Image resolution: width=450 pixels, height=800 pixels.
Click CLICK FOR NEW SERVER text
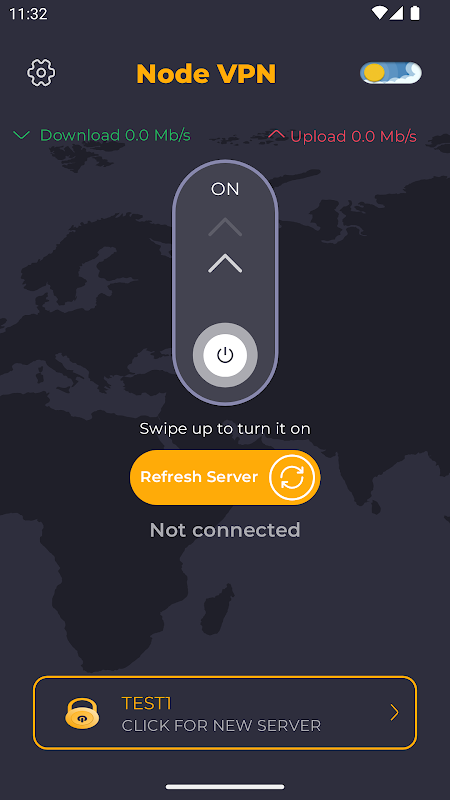point(221,725)
